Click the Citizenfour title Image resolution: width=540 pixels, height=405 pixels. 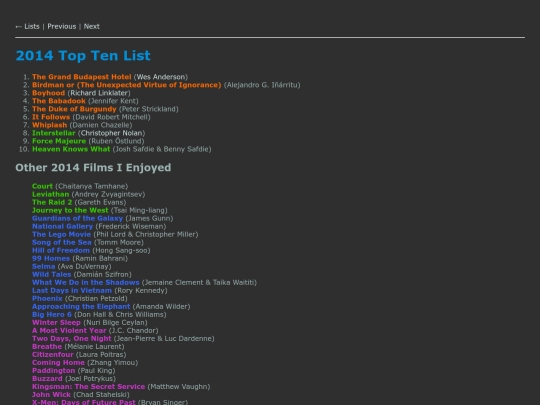point(53,354)
